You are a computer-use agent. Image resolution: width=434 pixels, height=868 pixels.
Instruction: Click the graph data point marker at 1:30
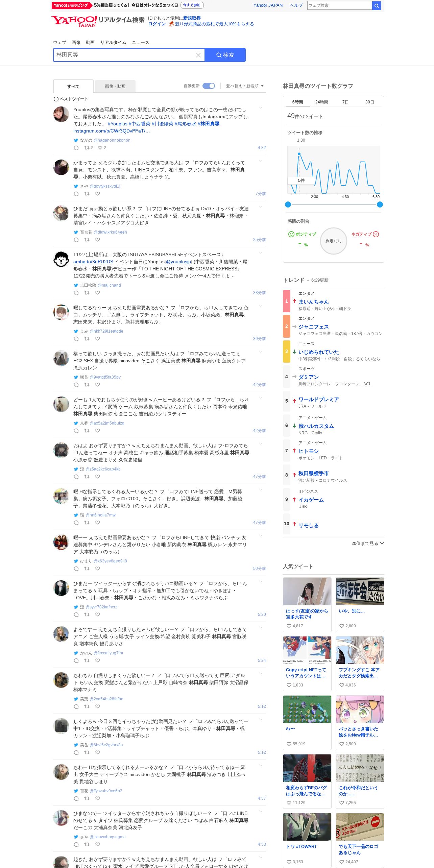coord(299,154)
